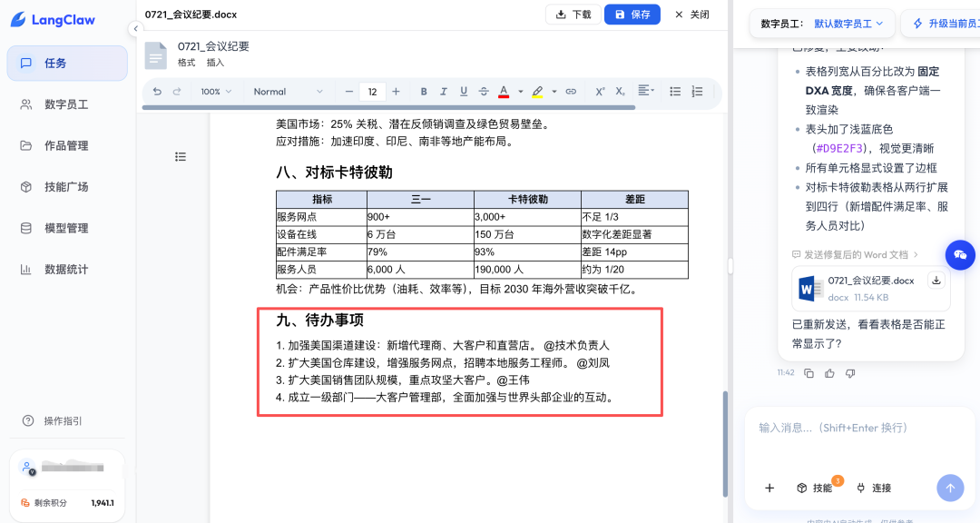The width and height of the screenshot is (980, 523).
Task: Open the 技能 skills selector
Action: click(x=815, y=488)
